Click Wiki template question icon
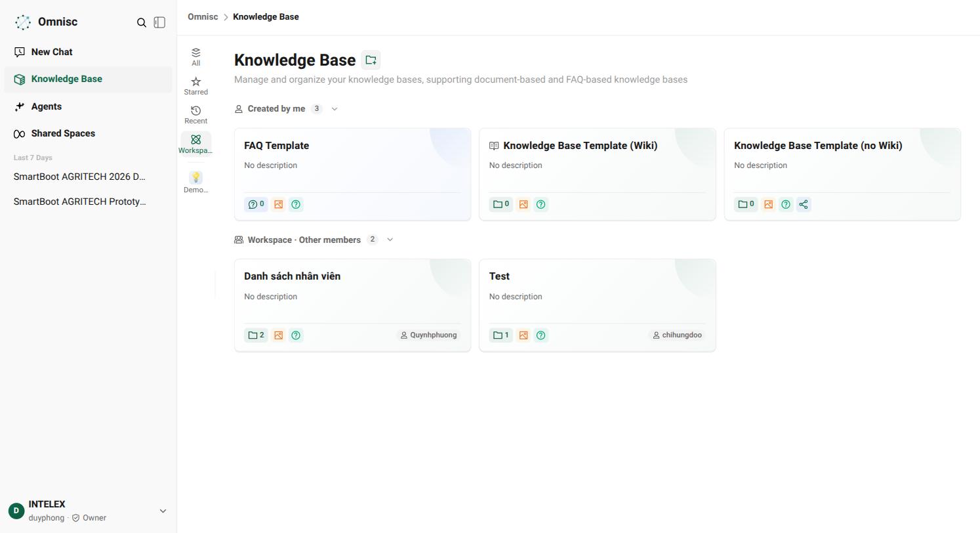The height and width of the screenshot is (533, 980). [x=541, y=204]
